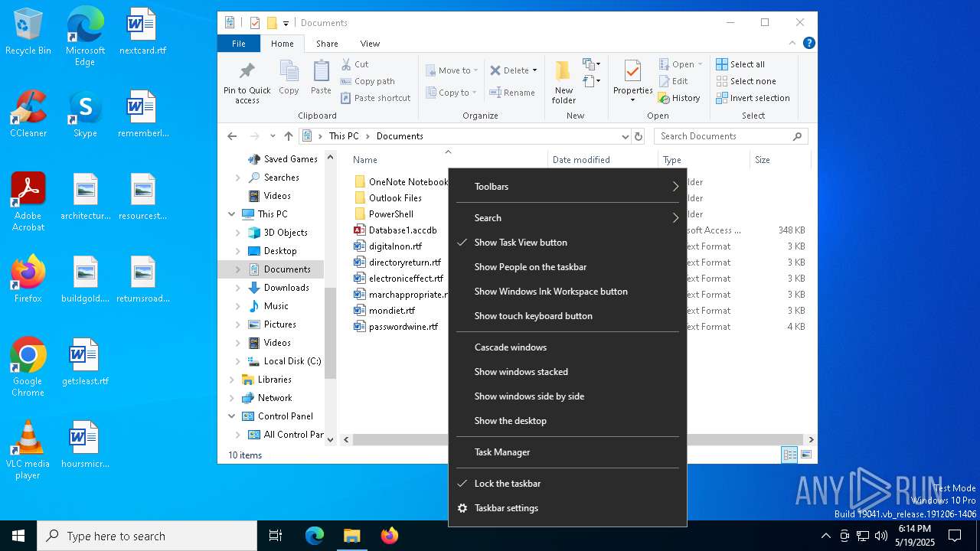Enable Show People on the taskbar
The width and height of the screenshot is (980, 551).
click(x=567, y=267)
